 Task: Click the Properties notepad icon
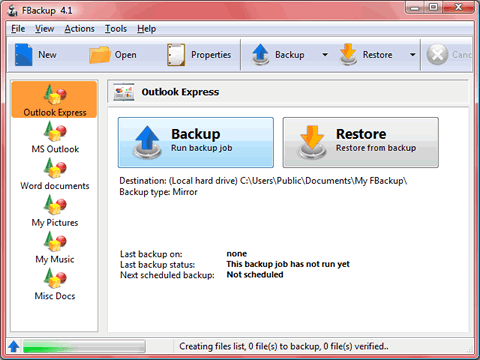(176, 55)
